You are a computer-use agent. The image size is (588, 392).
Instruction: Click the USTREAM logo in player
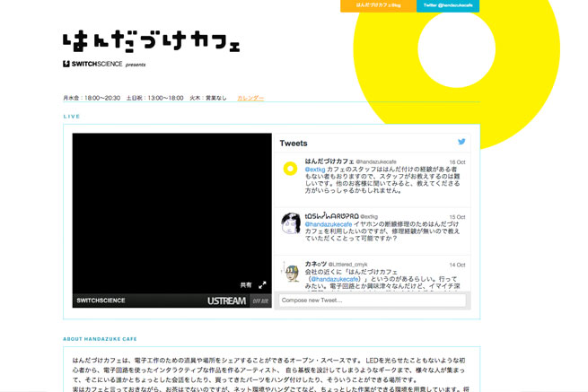(x=227, y=301)
